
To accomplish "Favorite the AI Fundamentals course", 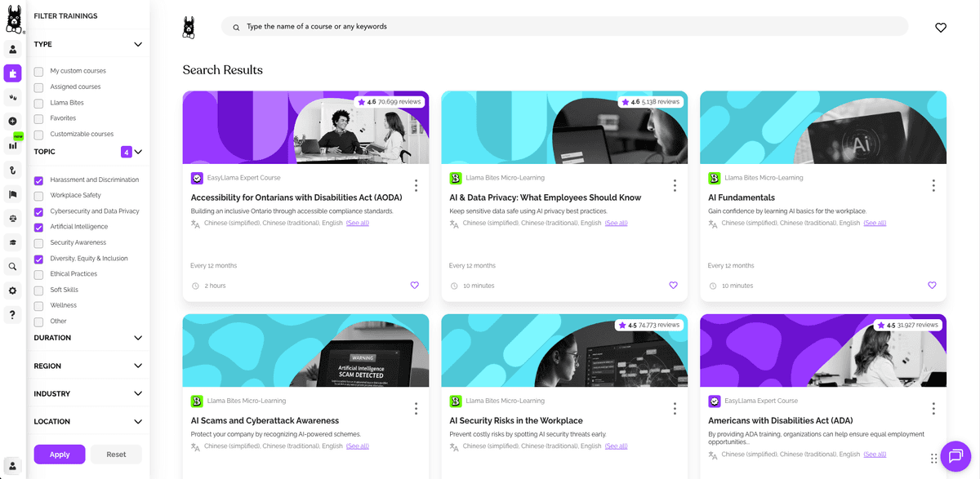I will coord(932,286).
